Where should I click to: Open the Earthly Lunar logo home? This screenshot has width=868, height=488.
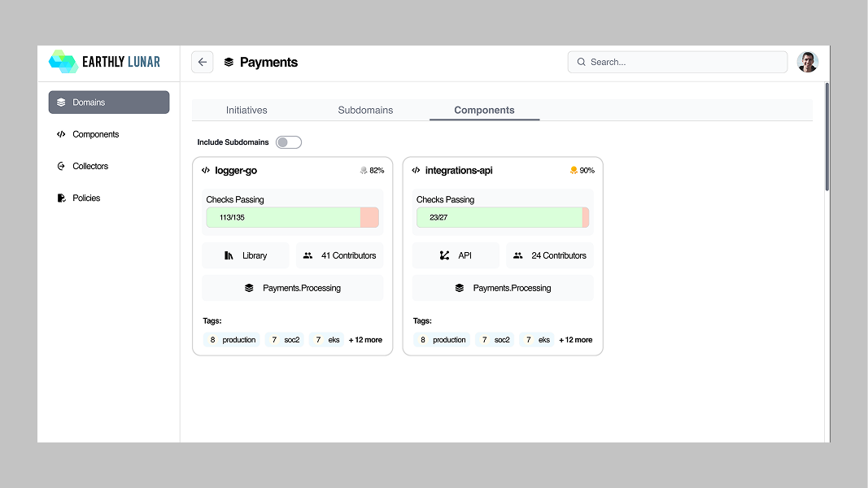point(105,62)
